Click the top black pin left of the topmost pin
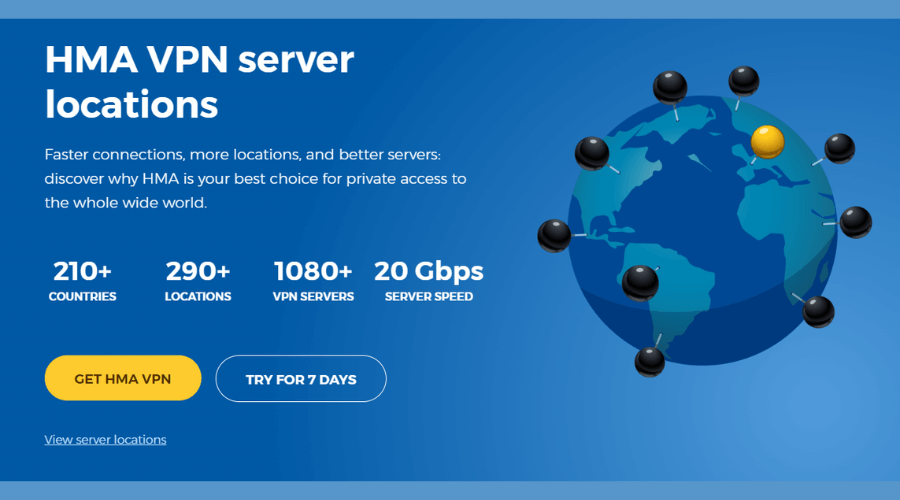This screenshot has height=500, width=900. click(x=670, y=87)
